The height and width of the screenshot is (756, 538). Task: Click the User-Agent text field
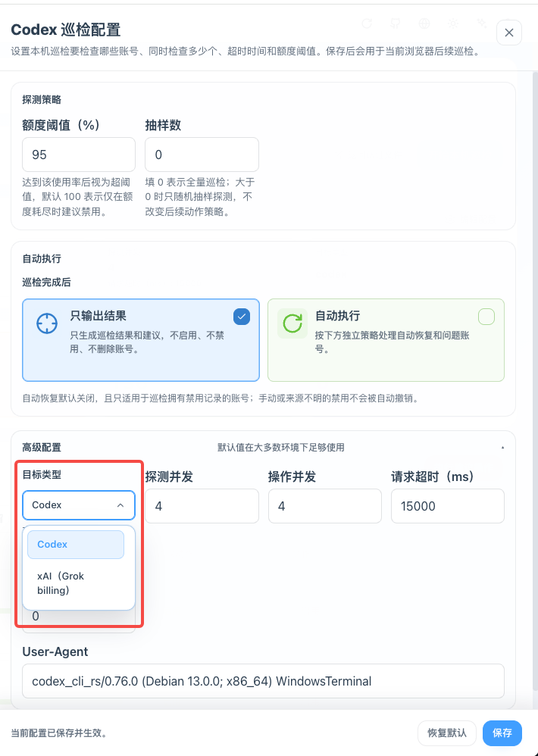click(x=263, y=681)
